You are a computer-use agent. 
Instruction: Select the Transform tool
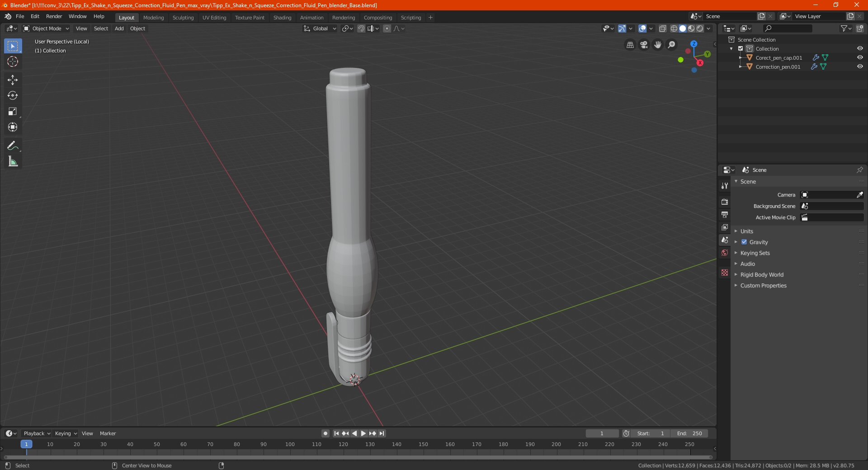coord(13,127)
